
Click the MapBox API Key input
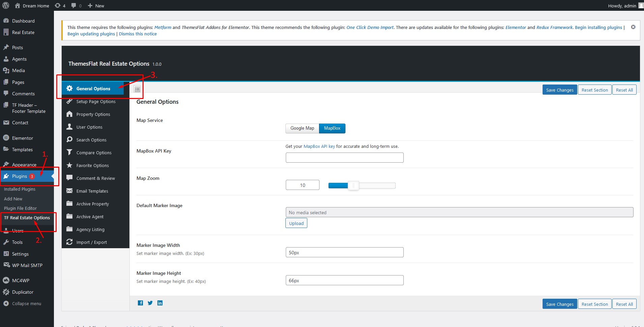pyautogui.click(x=344, y=158)
